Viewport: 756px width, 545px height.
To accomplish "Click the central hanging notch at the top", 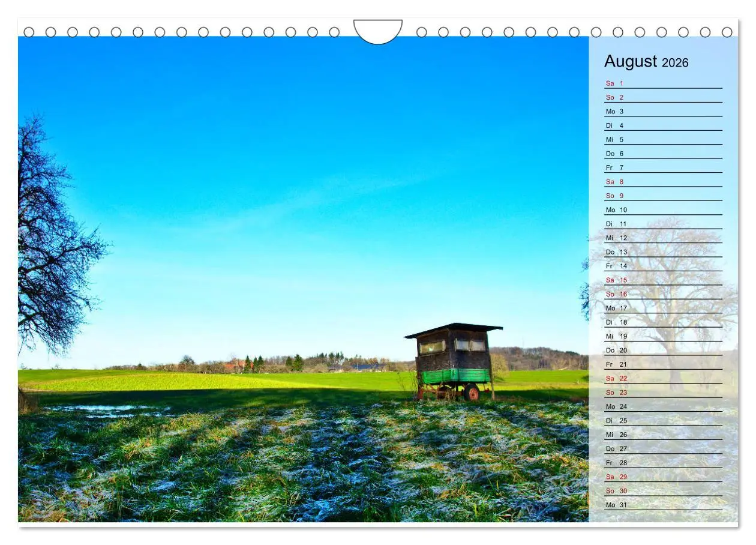I will [378, 31].
